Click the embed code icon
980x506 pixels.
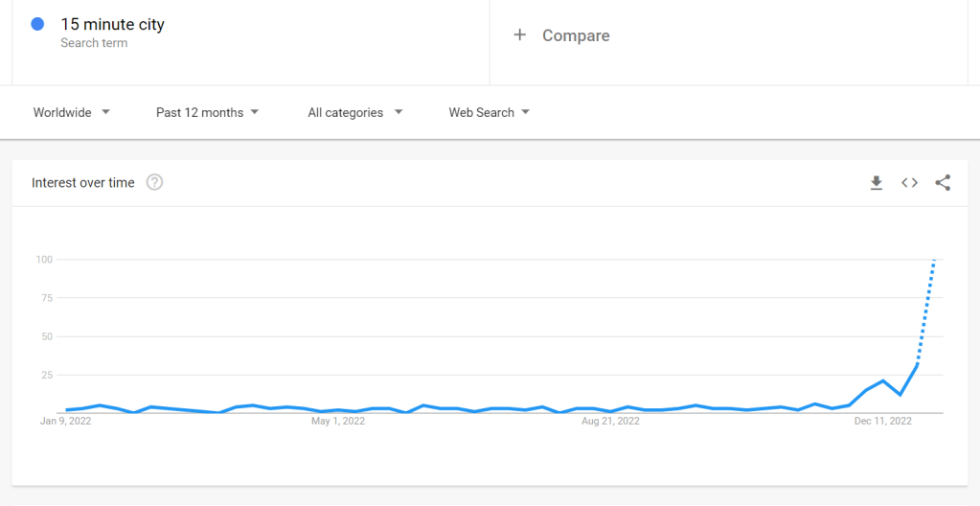pyautogui.click(x=909, y=183)
